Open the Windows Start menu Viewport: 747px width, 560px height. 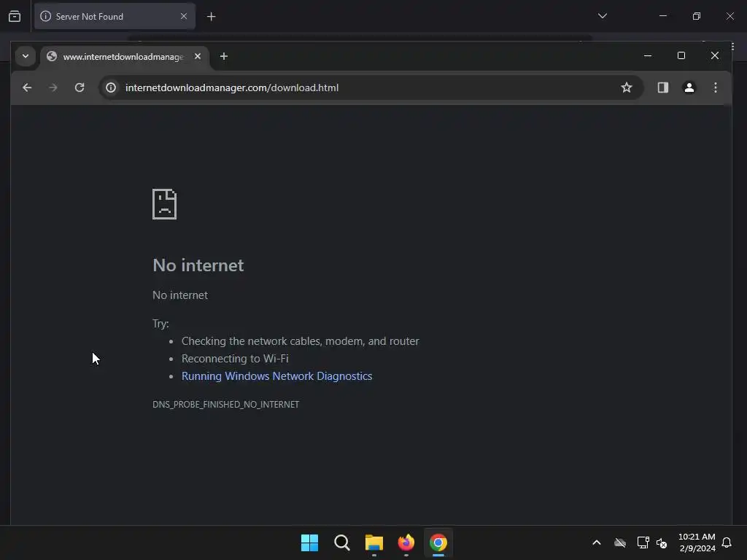[x=309, y=542]
